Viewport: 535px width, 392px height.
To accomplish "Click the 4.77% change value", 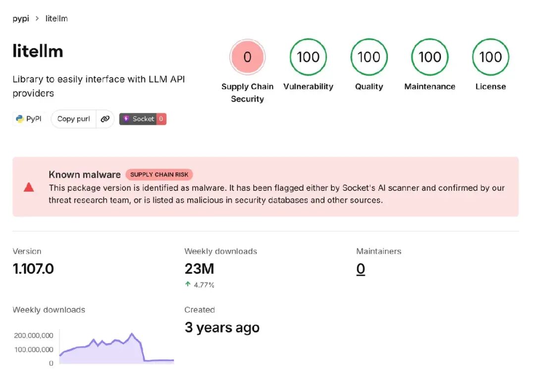I will coord(204,285).
